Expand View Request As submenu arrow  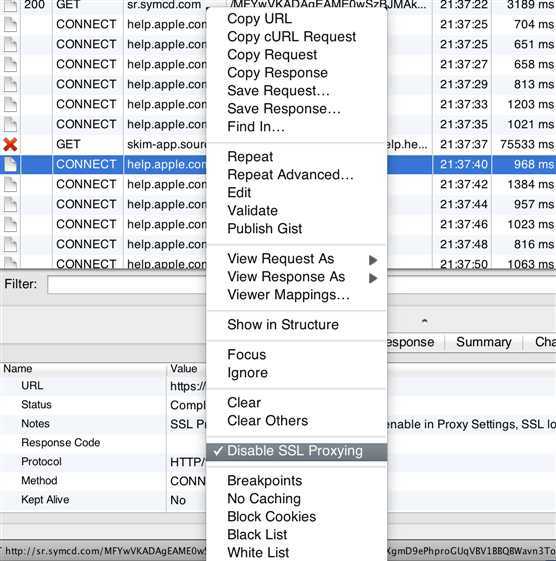[x=373, y=260]
